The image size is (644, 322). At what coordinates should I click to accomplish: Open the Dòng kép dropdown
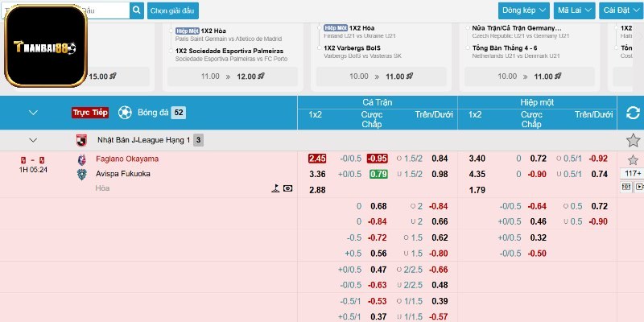[524, 10]
